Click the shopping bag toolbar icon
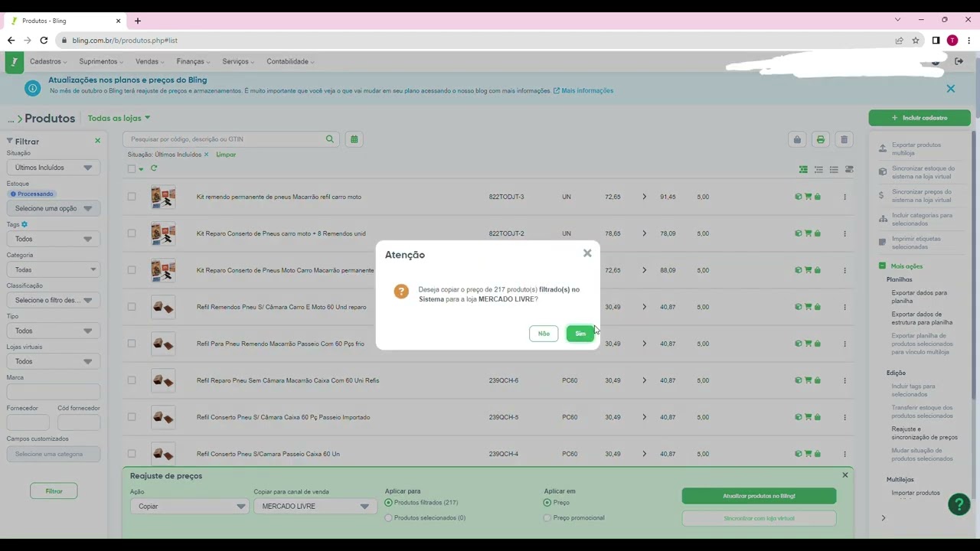 coord(797,139)
